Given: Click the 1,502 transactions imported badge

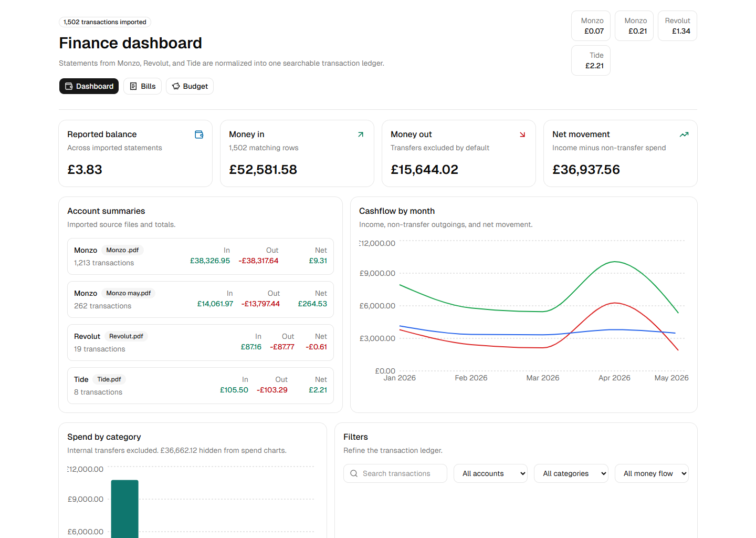Looking at the screenshot, I should click(x=105, y=22).
